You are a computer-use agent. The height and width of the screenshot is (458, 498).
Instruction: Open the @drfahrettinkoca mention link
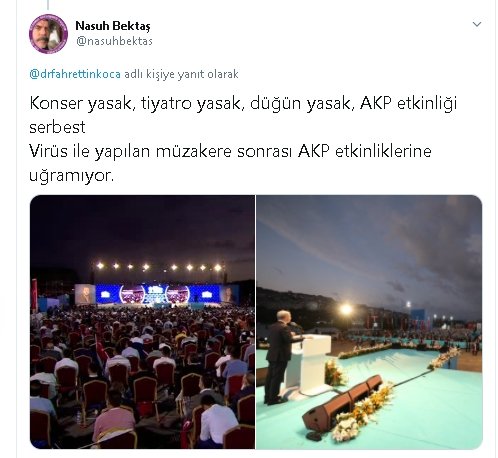(75, 74)
